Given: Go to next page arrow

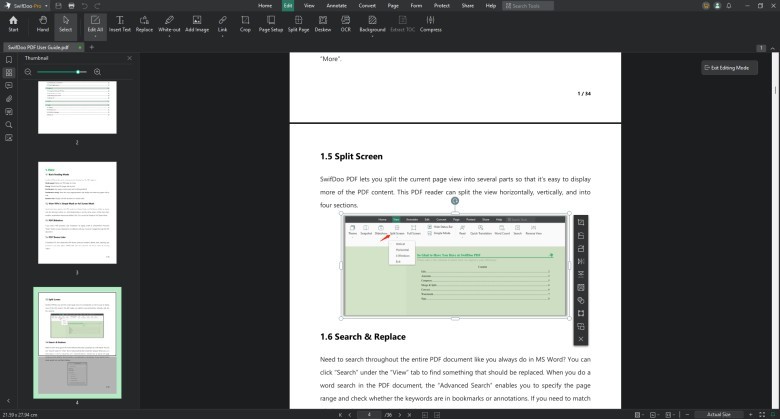Looking at the screenshot, I should pyautogui.click(x=399, y=415).
